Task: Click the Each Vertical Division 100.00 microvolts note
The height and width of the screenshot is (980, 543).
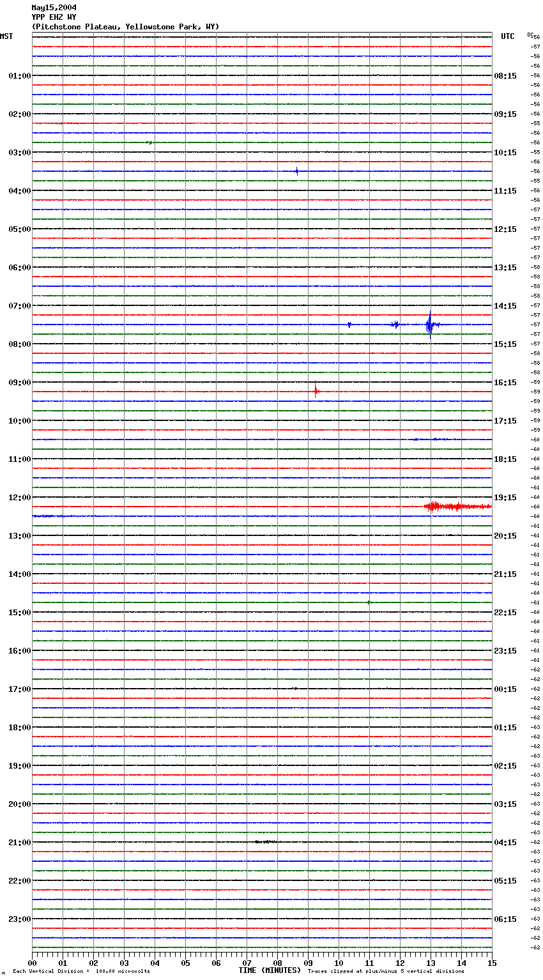Action: click(81, 972)
